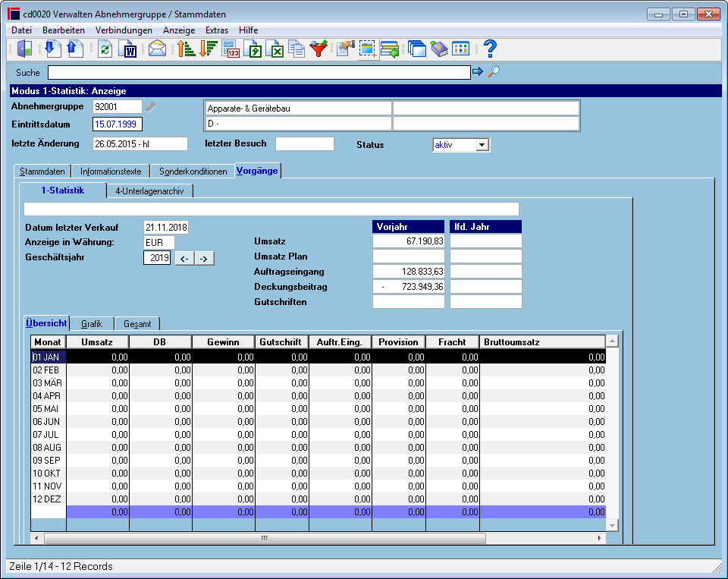Image resolution: width=728 pixels, height=579 pixels.
Task: Click the magnifier icon beside search field
Action: pyautogui.click(x=494, y=71)
